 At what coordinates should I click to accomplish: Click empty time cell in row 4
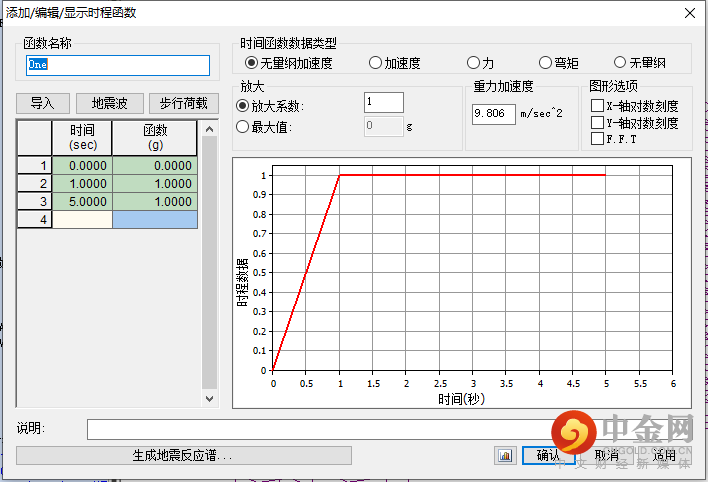coord(82,220)
